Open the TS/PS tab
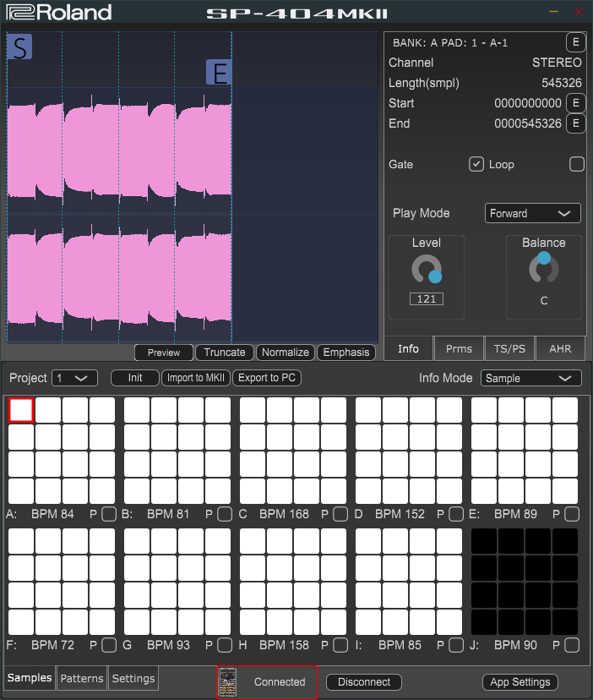The height and width of the screenshot is (700, 593). click(x=509, y=348)
